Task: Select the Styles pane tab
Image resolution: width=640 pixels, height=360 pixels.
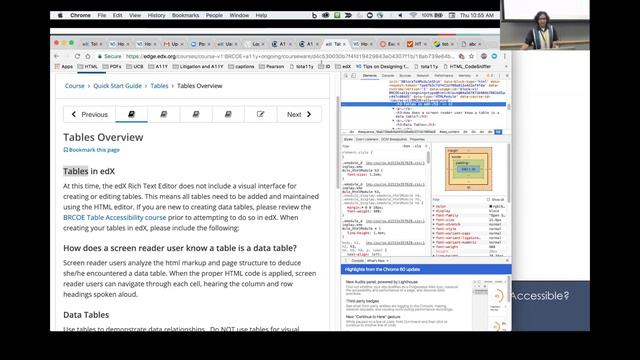Action: click(348, 140)
